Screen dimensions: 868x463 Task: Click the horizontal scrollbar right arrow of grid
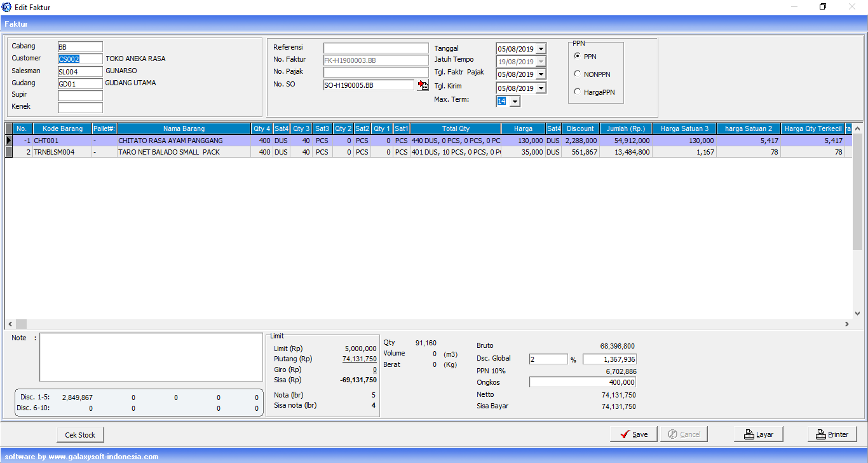click(x=846, y=324)
